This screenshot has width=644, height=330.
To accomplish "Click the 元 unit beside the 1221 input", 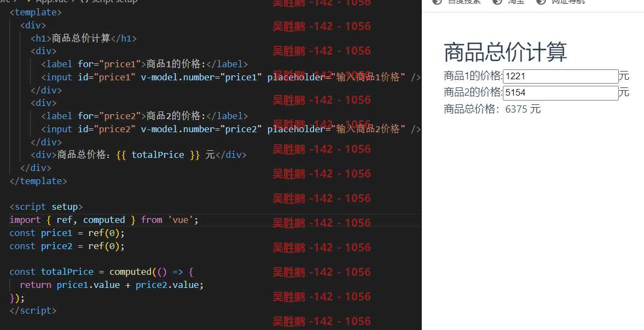I will 624,76.
